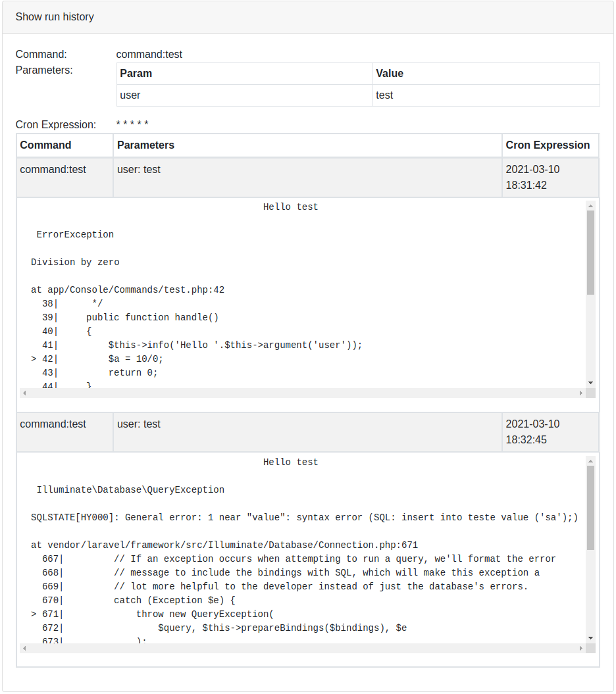Image resolution: width=616 pixels, height=694 pixels.
Task: Select the run row dated 2021-03-10 18:32:45
Action: (x=307, y=432)
